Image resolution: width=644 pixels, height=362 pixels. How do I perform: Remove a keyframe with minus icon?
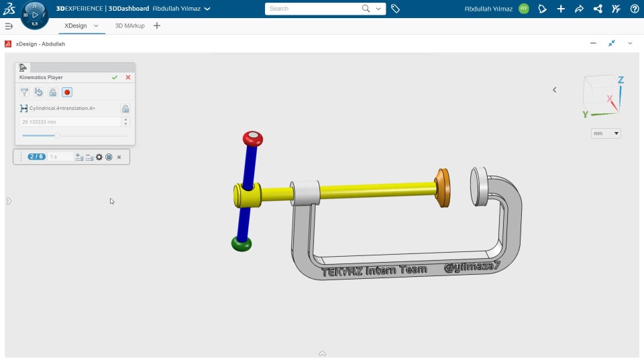pyautogui.click(x=89, y=157)
